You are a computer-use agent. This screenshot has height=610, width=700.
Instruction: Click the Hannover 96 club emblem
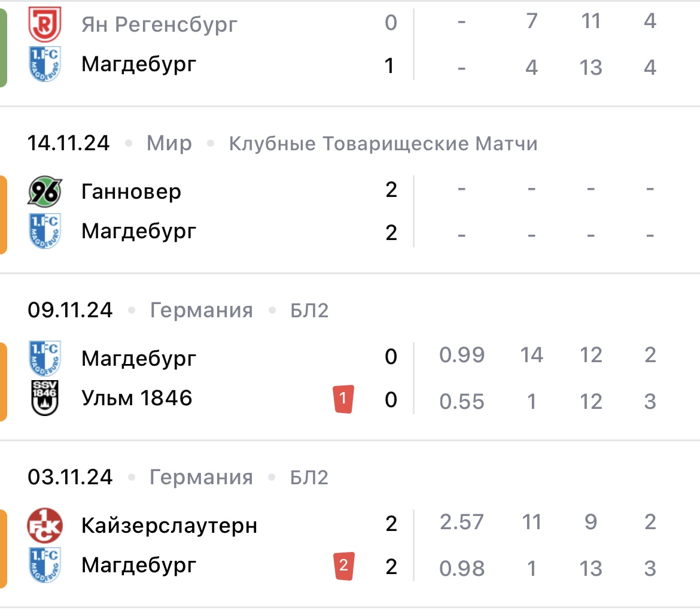[x=43, y=190]
